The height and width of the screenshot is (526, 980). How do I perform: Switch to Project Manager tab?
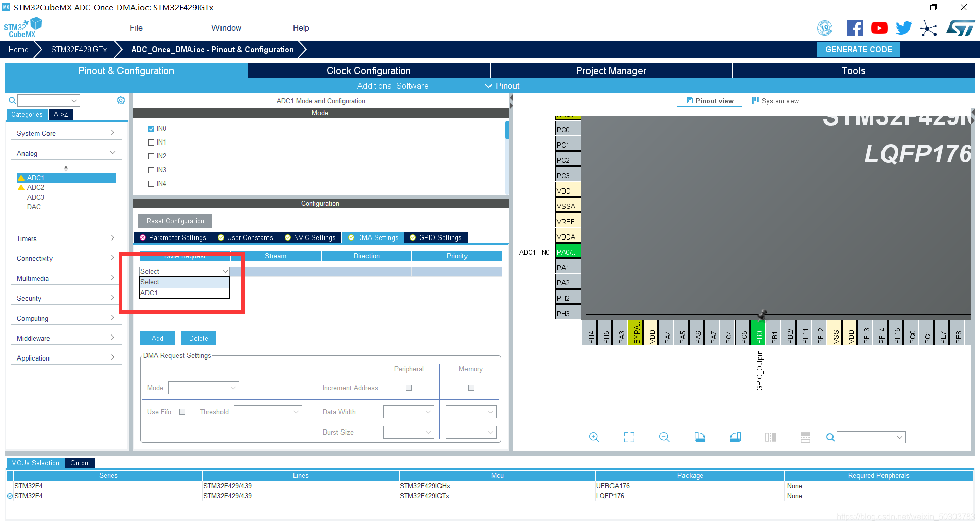click(611, 70)
